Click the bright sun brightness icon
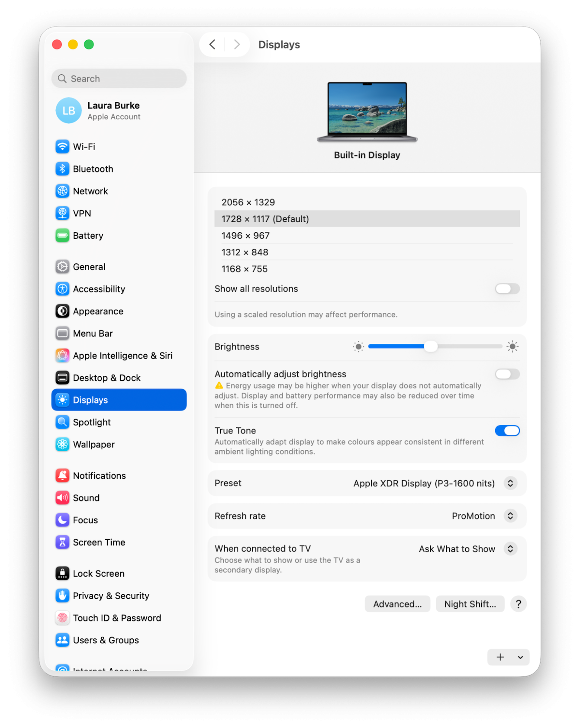This screenshot has height=728, width=580. [x=512, y=346]
